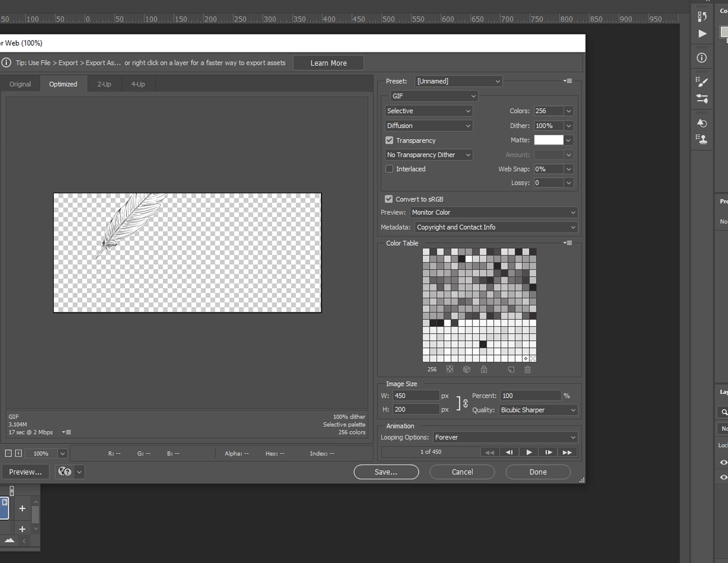
Task: Click the Save... button
Action: [386, 472]
